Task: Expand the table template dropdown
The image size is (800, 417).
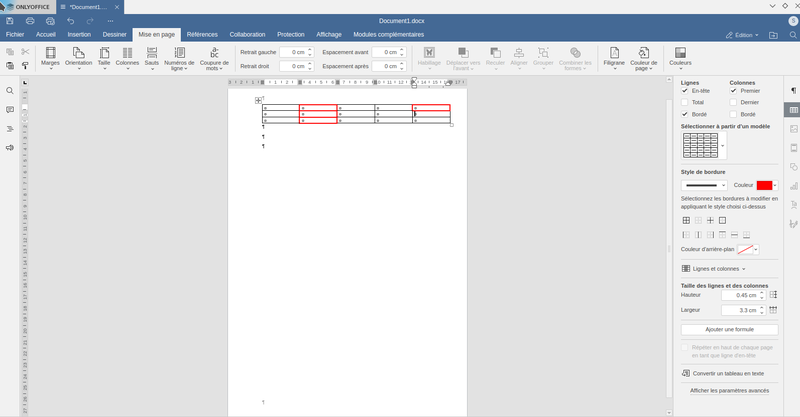Action: [723, 146]
